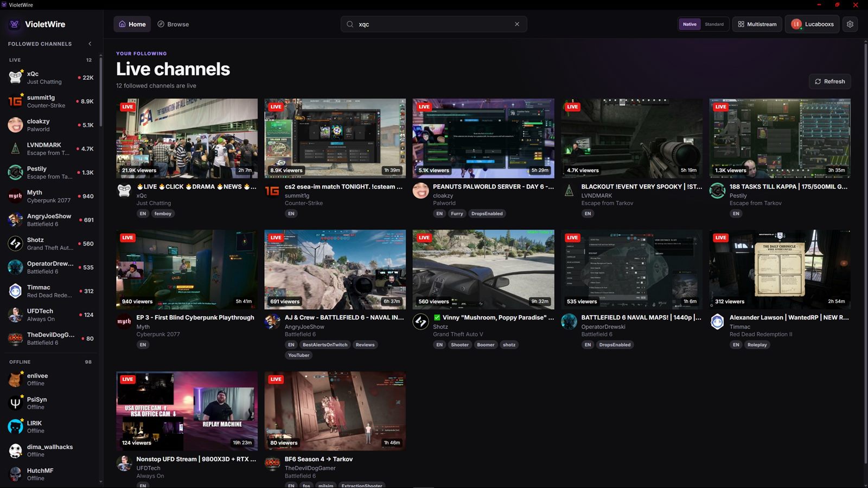Viewport: 868px width, 488px height.
Task: Go to the Home tab
Action: point(132,24)
